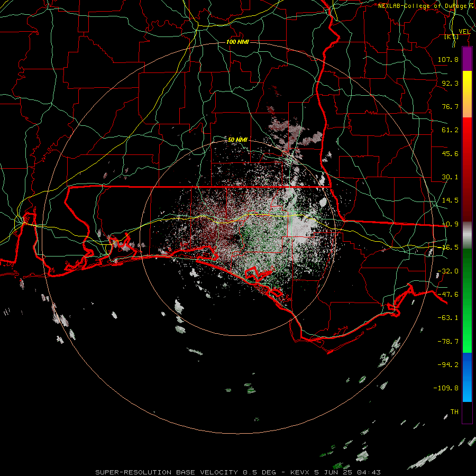This screenshot has height=476, width=476.
Task: Click the -94.2 velocity scale value
Action: click(448, 364)
